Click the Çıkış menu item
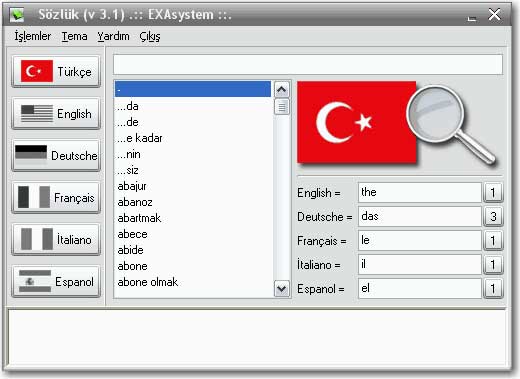The image size is (520, 379). [x=150, y=36]
